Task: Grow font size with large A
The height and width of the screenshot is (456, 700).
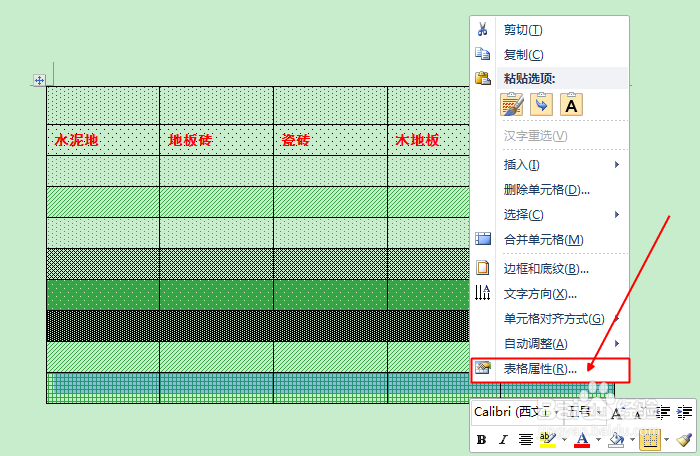Action: [x=617, y=413]
